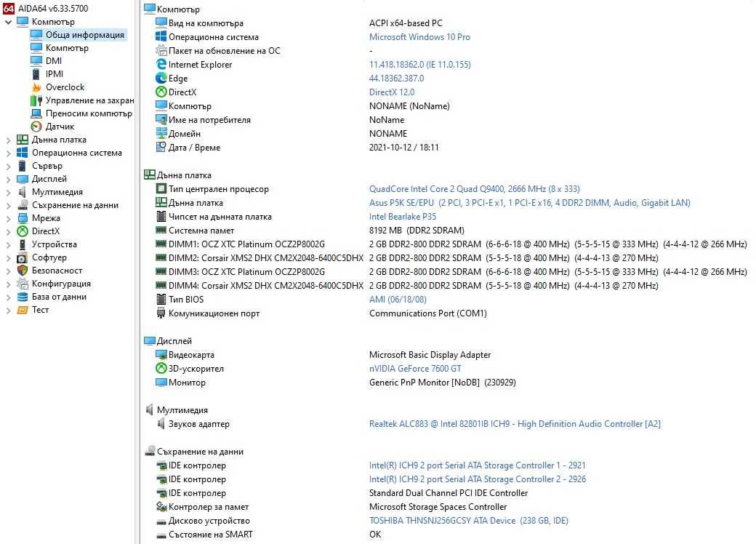Click the Сървър server icon
This screenshot has height=544, width=756.
23,166
